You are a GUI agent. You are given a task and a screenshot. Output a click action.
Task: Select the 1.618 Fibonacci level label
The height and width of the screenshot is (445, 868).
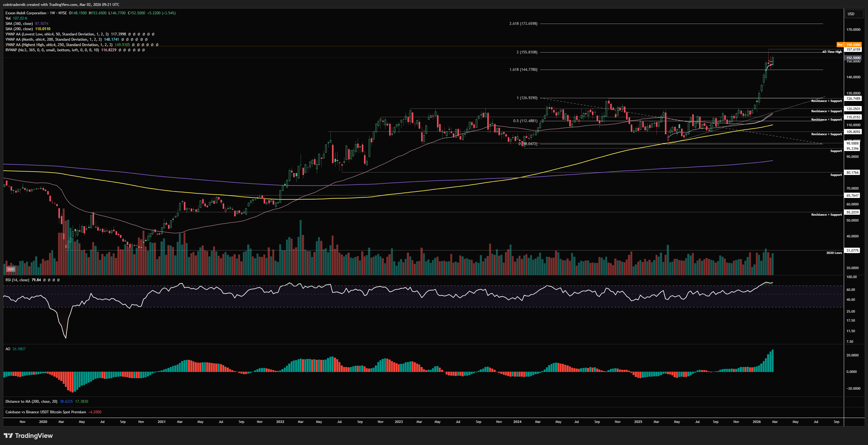click(523, 69)
